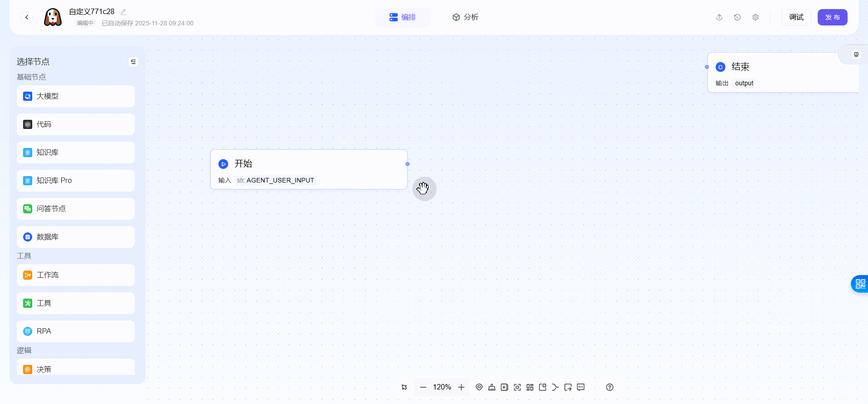Open the help question mark icon

pos(610,387)
